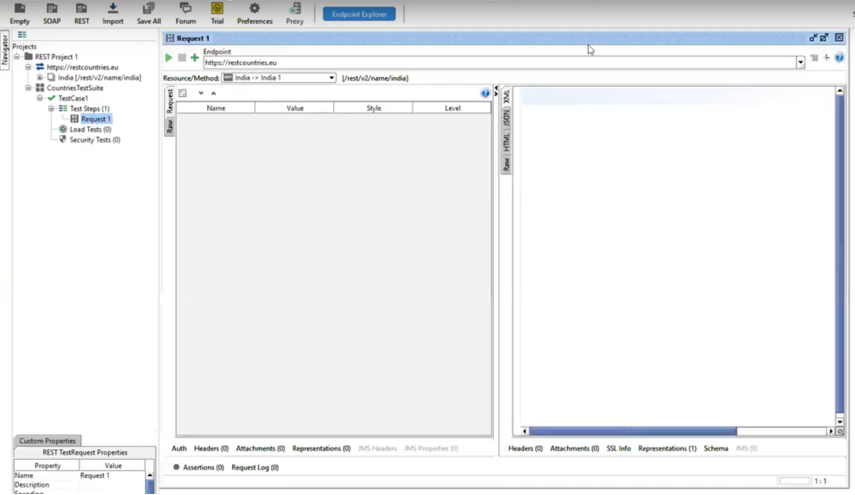Open the Resource/Method dropdown
This screenshot has height=495, width=855.
click(x=331, y=78)
